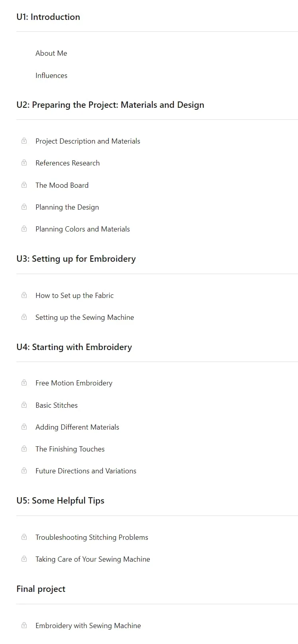Click the lock icon beside Basic Stitches
This screenshot has height=644, width=298.
click(24, 405)
